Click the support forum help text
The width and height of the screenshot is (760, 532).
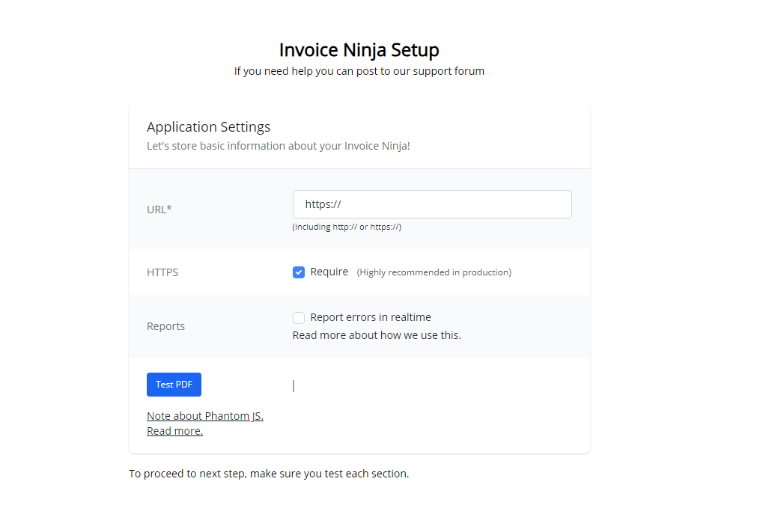pyautogui.click(x=359, y=71)
